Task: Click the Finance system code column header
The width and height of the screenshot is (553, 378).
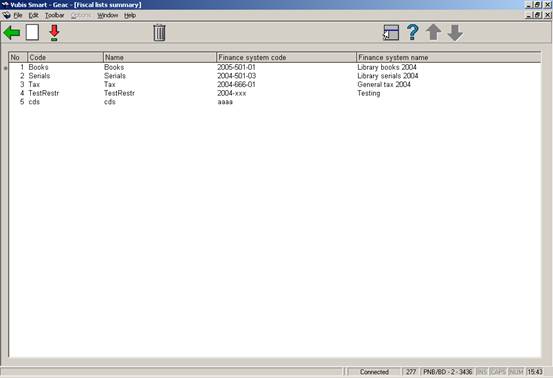Action: (x=286, y=57)
